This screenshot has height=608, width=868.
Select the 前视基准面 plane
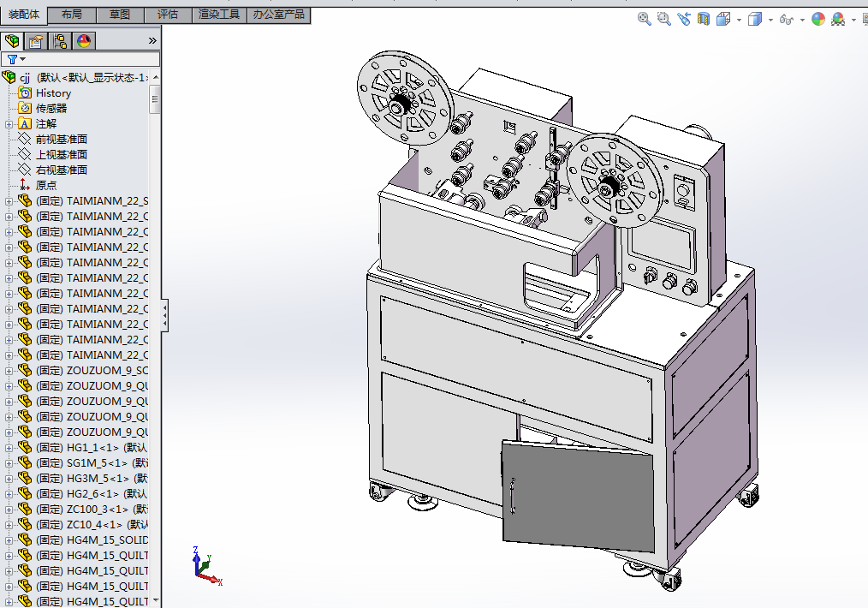click(x=61, y=140)
